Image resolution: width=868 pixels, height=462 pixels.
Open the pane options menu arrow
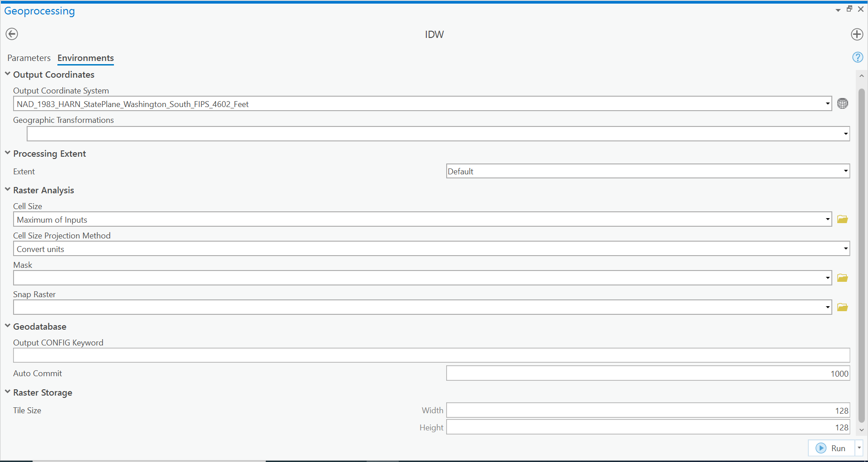coord(838,10)
